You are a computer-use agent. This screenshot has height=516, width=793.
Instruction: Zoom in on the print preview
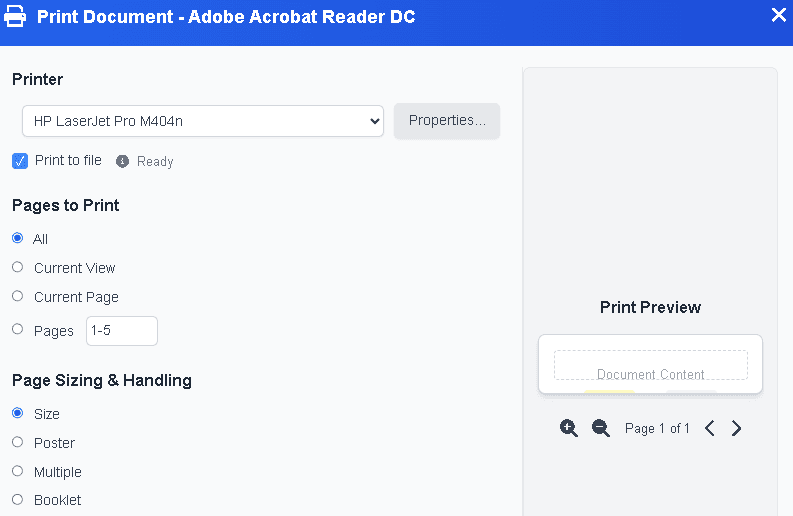point(569,428)
